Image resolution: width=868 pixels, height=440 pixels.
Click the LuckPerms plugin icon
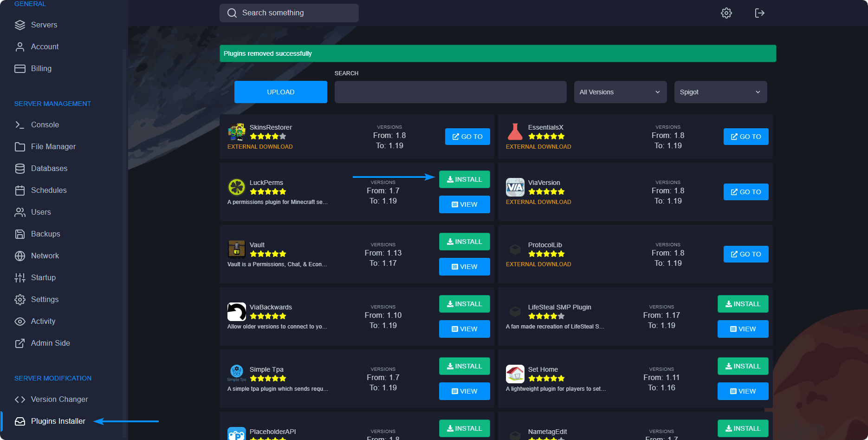(237, 187)
